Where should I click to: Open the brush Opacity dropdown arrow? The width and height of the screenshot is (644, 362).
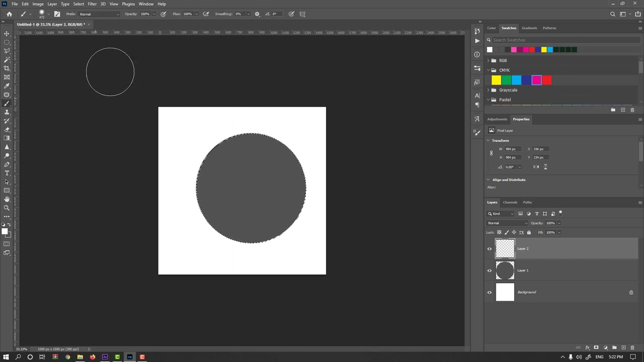click(154, 14)
